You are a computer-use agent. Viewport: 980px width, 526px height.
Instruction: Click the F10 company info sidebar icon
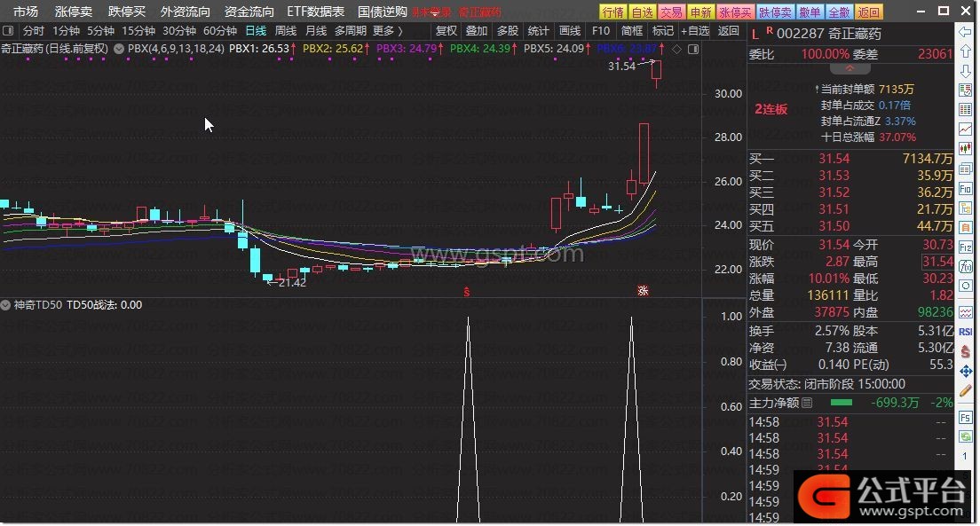(x=965, y=189)
